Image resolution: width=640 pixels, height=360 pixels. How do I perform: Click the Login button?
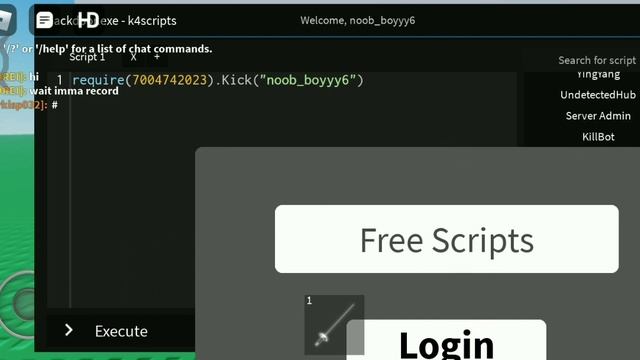pyautogui.click(x=446, y=340)
